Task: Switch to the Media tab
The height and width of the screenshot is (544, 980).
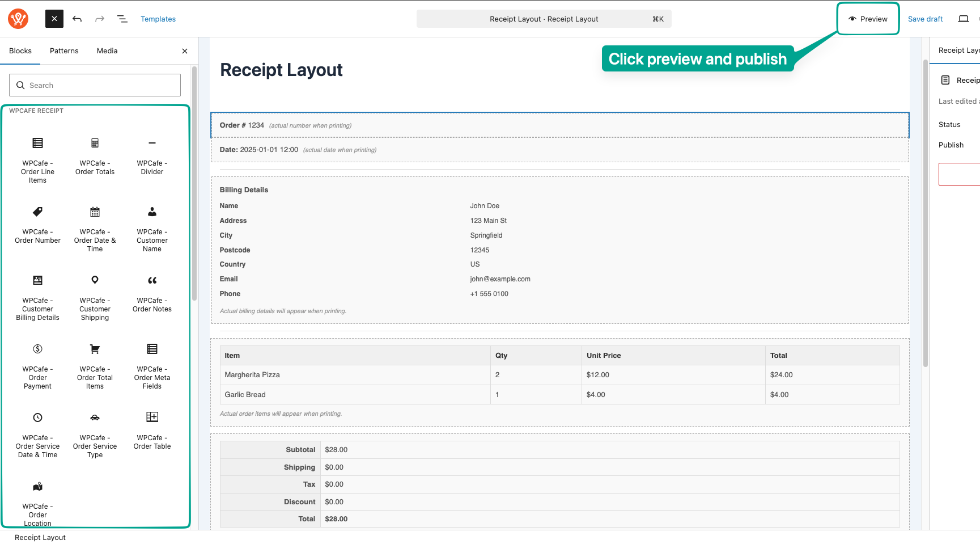Action: [x=107, y=51]
